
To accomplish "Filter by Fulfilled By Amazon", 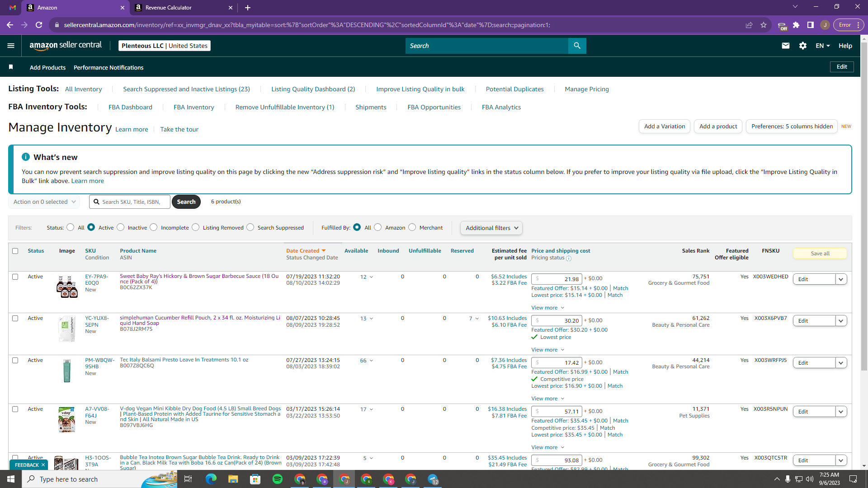I will click(378, 227).
